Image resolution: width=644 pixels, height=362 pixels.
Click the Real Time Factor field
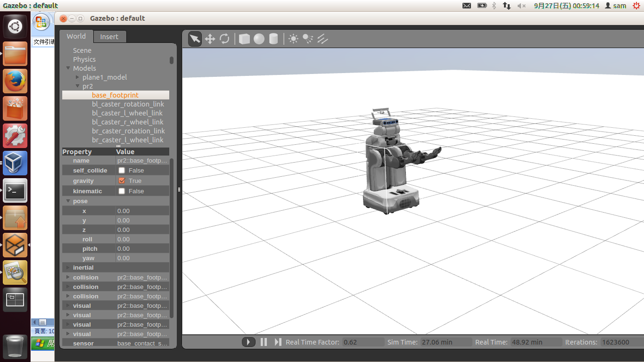tap(363, 342)
